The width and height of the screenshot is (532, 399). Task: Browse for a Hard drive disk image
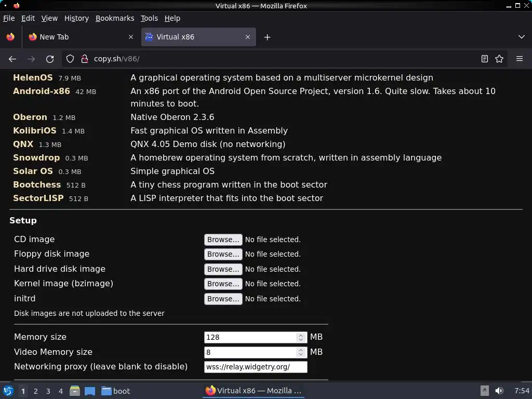223,269
